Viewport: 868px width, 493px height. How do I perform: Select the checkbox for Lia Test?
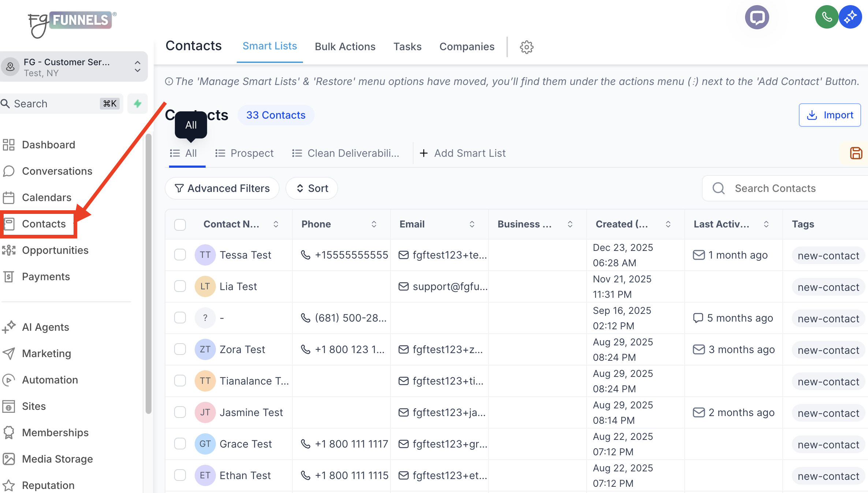(180, 286)
